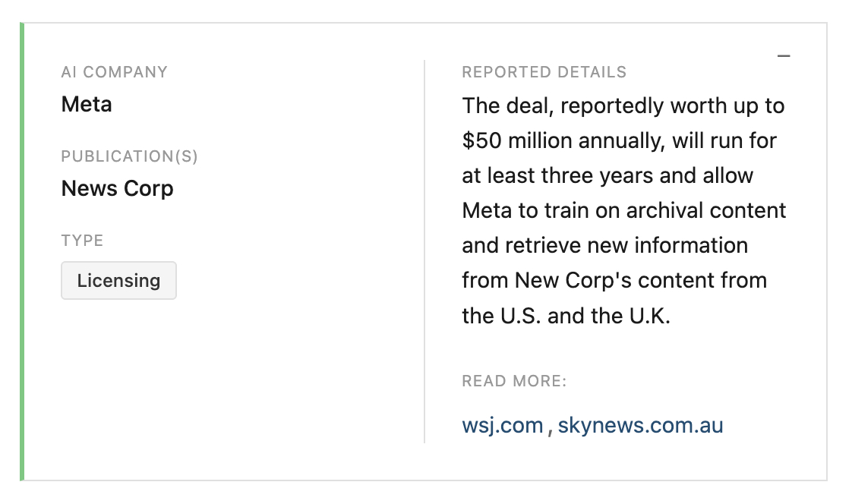Click the "and retrieve new information" line

(604, 245)
